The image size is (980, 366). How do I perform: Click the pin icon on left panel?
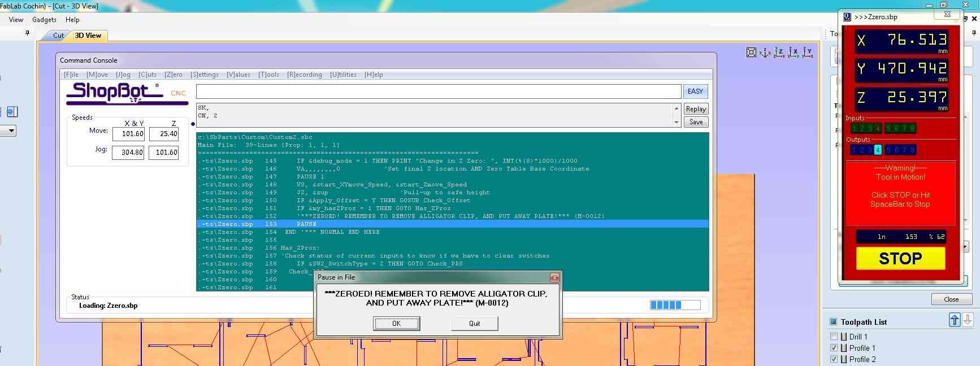[27, 33]
